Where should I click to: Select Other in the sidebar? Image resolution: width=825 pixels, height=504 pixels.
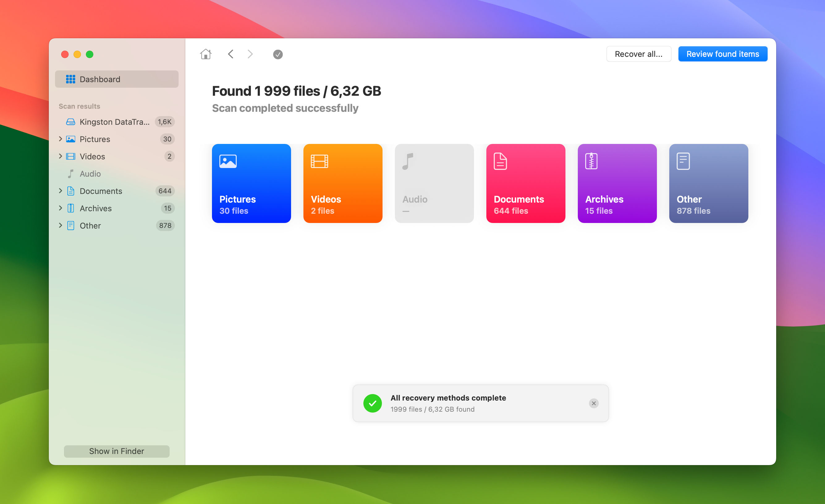click(x=116, y=225)
